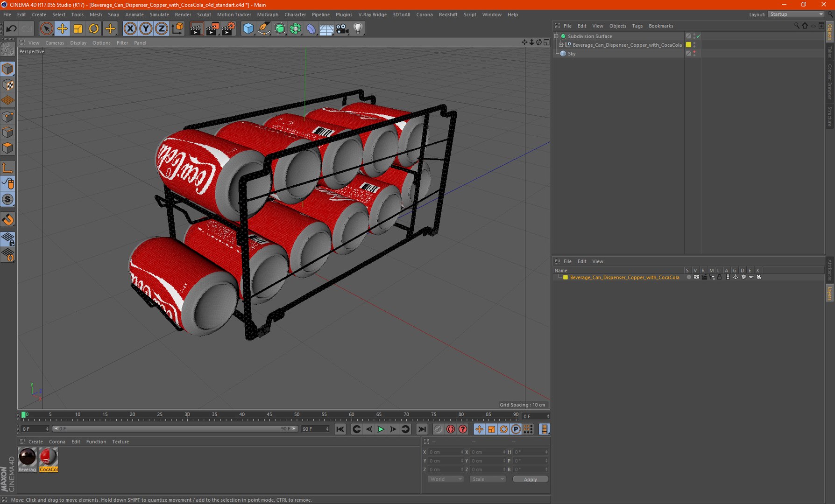Activate the Rotate tool
Viewport: 835px width, 504px height.
coord(94,29)
